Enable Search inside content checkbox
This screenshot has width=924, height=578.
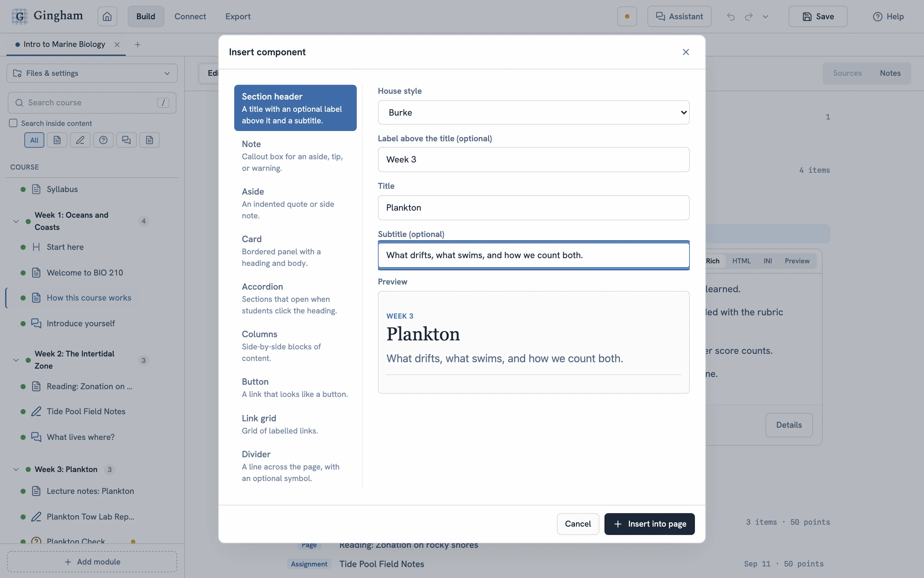pos(13,123)
